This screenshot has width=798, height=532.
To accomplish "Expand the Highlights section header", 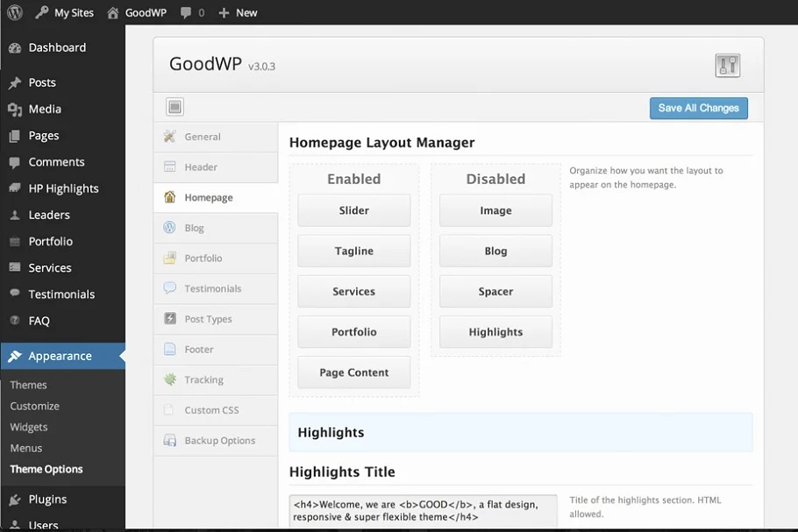I will point(520,432).
